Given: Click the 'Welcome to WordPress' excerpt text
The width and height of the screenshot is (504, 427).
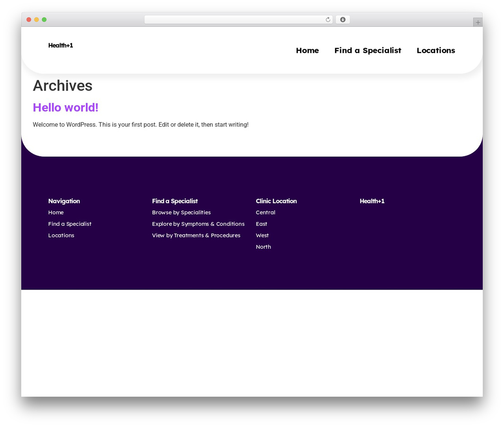Looking at the screenshot, I should [x=141, y=124].
